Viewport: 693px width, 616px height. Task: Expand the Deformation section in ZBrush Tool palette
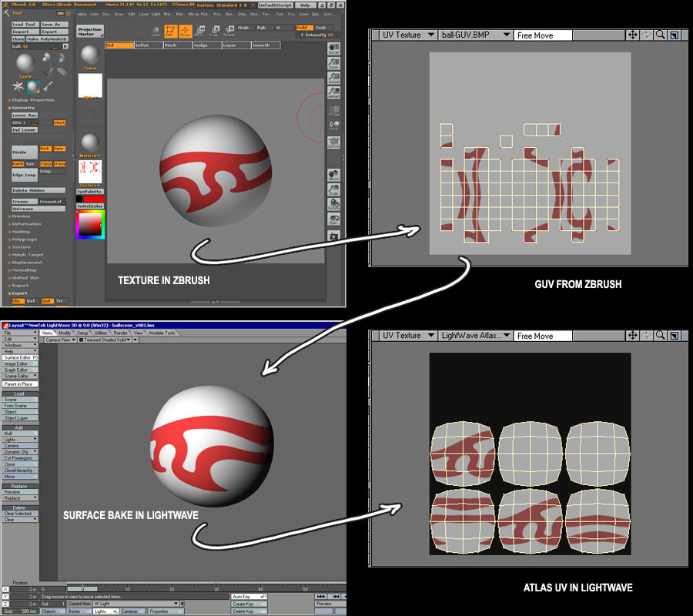point(26,224)
